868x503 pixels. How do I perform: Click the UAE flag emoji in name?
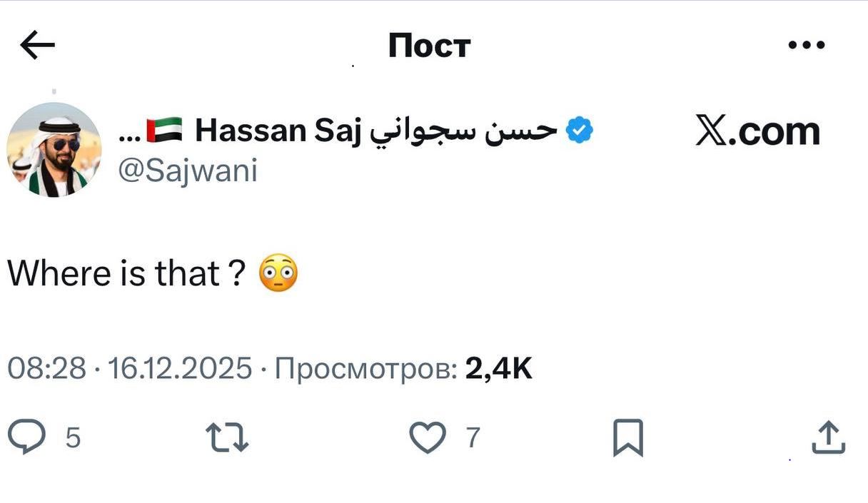pyautogui.click(x=164, y=131)
